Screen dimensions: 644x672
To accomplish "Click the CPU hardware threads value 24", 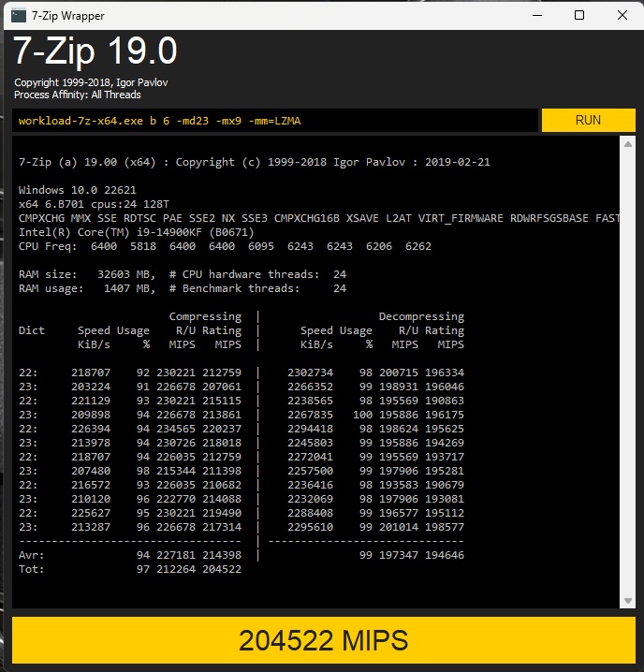I will (340, 274).
